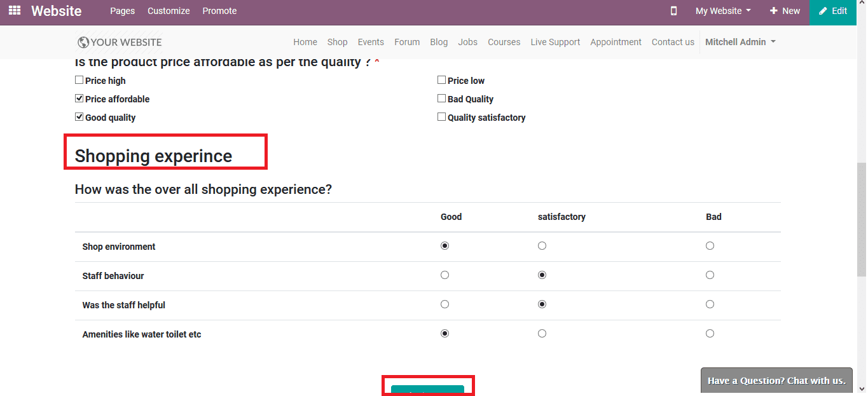Click the satisfactory column header
This screenshot has height=396, width=868.
561,217
